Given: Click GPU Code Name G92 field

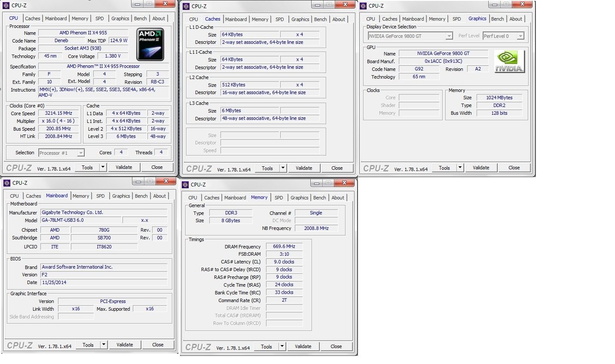Looking at the screenshot, I should [419, 69].
